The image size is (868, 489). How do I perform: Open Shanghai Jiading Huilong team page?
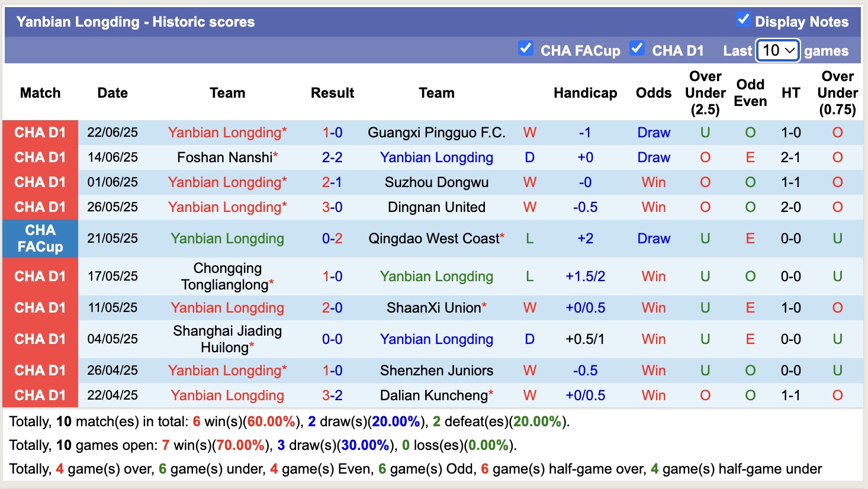(227, 339)
